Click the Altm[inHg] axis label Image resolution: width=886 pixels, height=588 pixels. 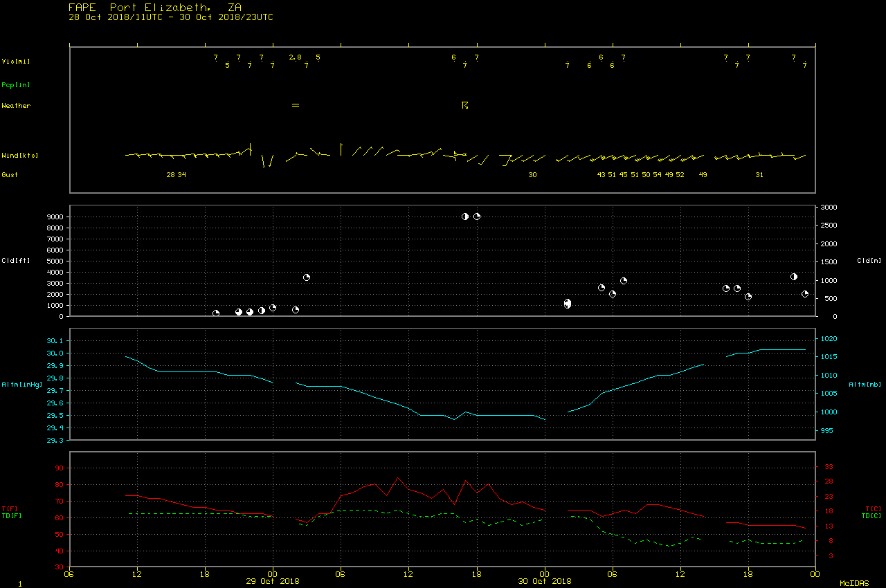coord(22,384)
